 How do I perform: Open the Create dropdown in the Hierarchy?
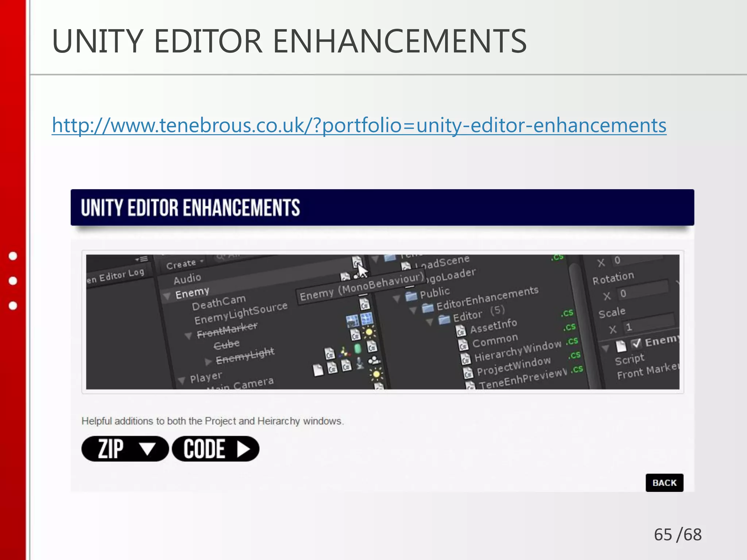click(x=185, y=264)
